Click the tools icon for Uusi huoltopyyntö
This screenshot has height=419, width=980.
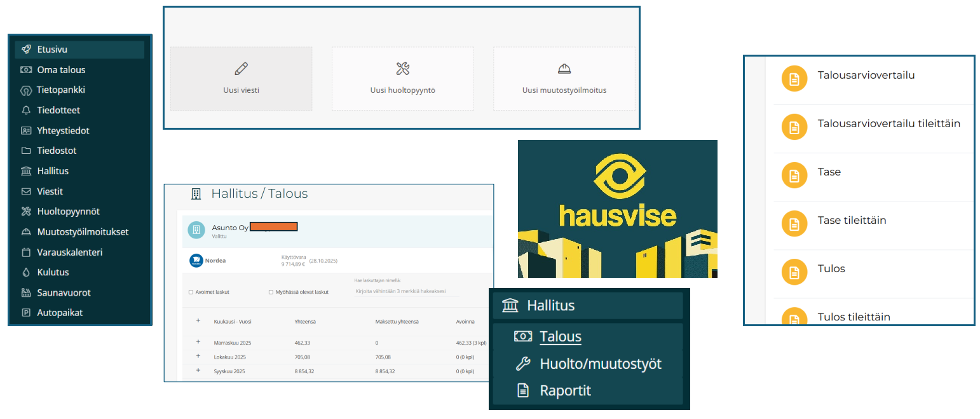tap(402, 69)
